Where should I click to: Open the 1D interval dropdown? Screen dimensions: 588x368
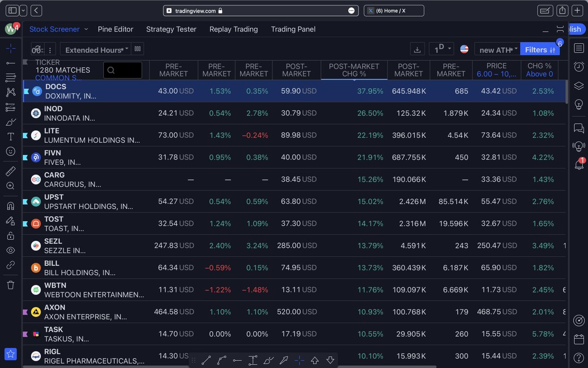point(441,49)
